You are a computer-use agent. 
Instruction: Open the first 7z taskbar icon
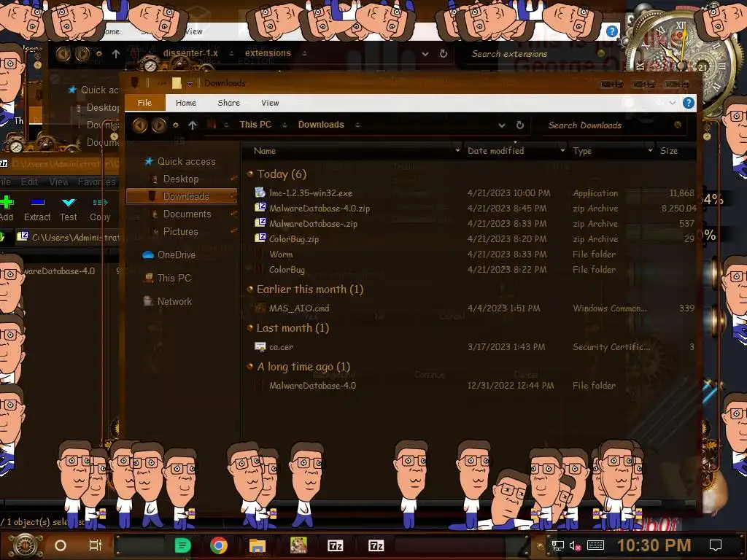[x=336, y=545]
